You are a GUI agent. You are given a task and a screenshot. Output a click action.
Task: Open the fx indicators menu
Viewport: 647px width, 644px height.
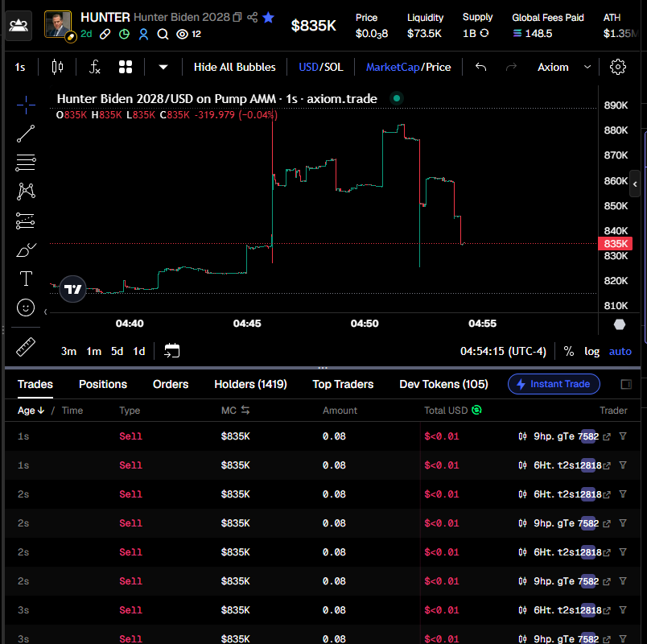(x=94, y=67)
